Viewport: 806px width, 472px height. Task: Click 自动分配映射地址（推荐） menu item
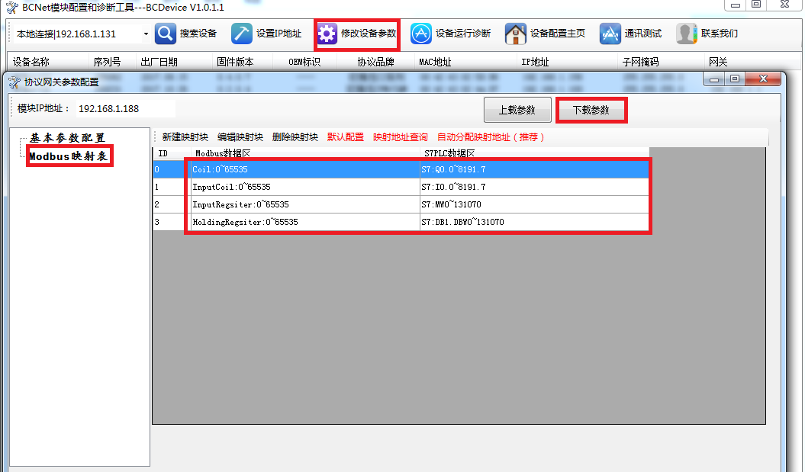(491, 137)
